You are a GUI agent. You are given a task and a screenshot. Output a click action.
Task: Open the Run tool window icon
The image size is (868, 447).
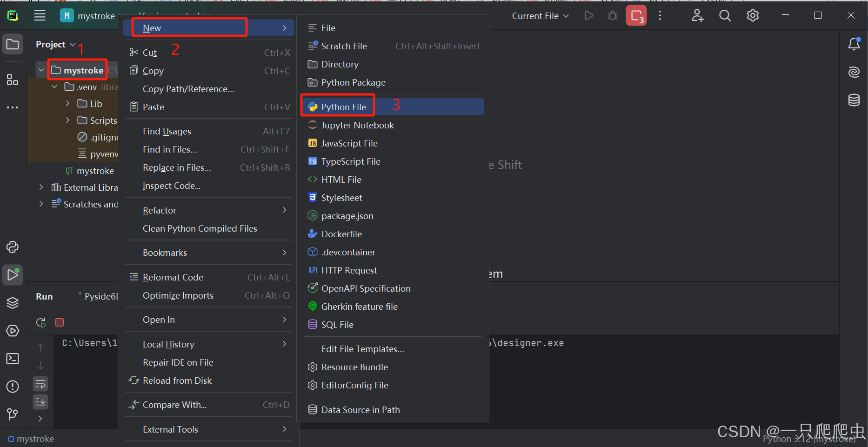(13, 275)
